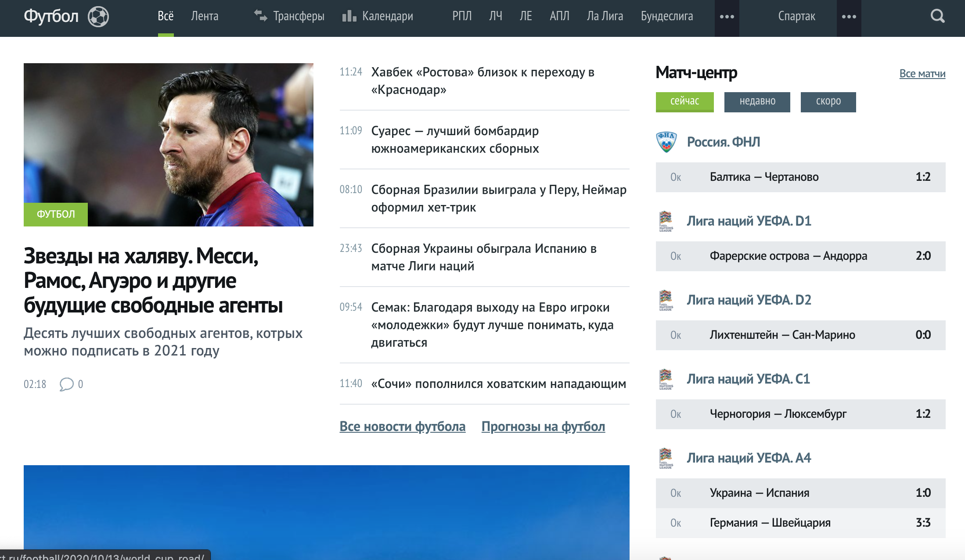This screenshot has width=965, height=560.
Task: Go to Трансферы section
Action: (299, 16)
